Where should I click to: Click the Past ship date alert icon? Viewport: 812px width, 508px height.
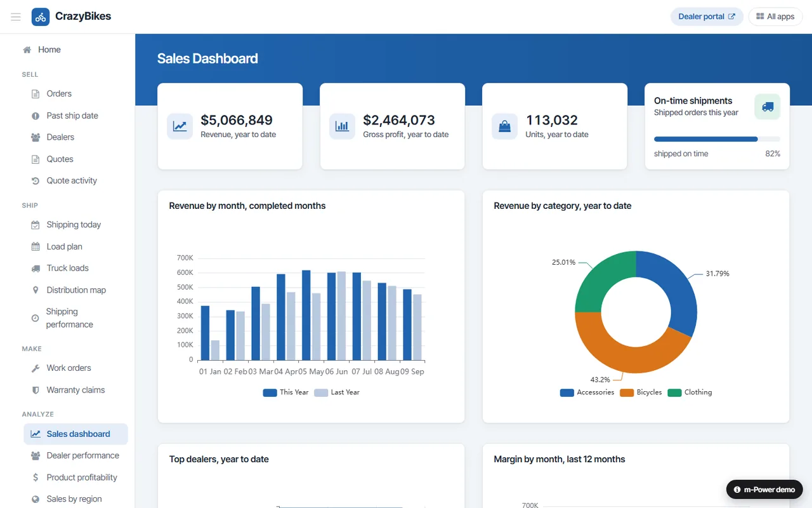tap(36, 116)
